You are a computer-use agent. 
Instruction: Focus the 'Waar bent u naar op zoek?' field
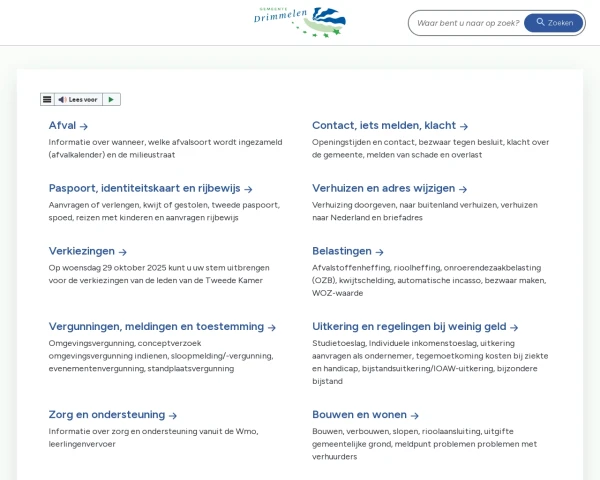(x=466, y=23)
